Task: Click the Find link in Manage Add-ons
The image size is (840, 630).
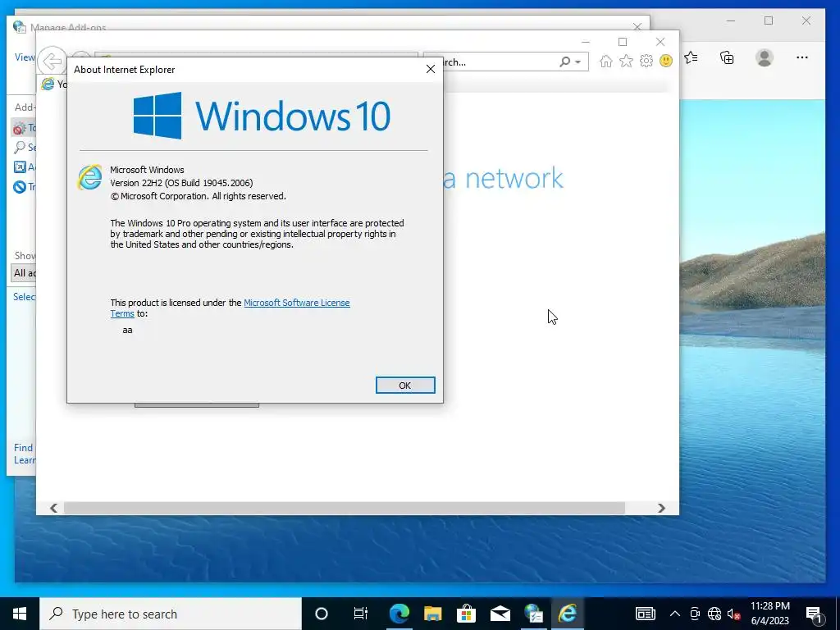Action: [x=23, y=448]
